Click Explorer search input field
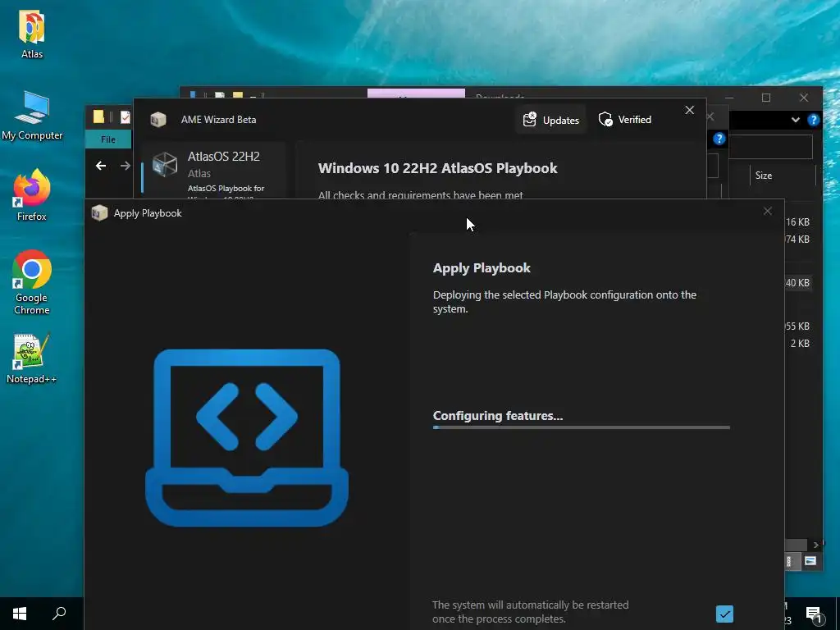The height and width of the screenshot is (630, 840). click(x=770, y=147)
